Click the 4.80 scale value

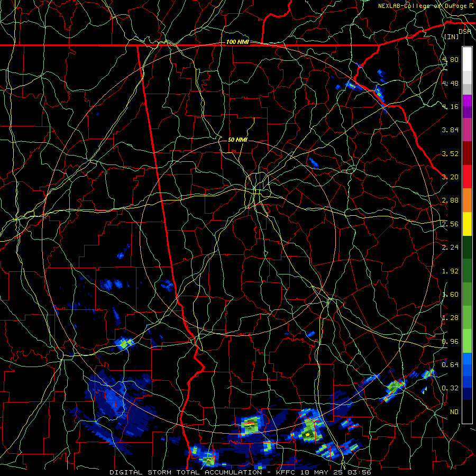pyautogui.click(x=450, y=59)
